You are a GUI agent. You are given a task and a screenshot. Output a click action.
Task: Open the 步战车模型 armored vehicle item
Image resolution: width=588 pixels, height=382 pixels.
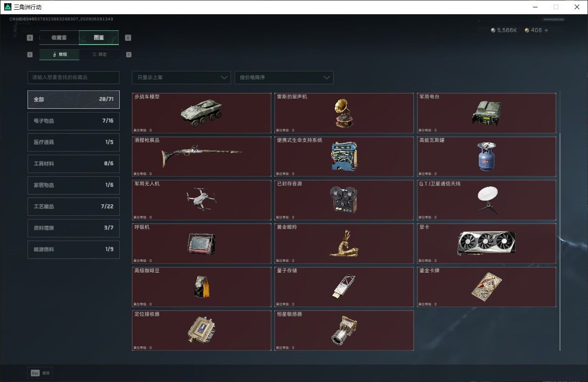coord(201,113)
